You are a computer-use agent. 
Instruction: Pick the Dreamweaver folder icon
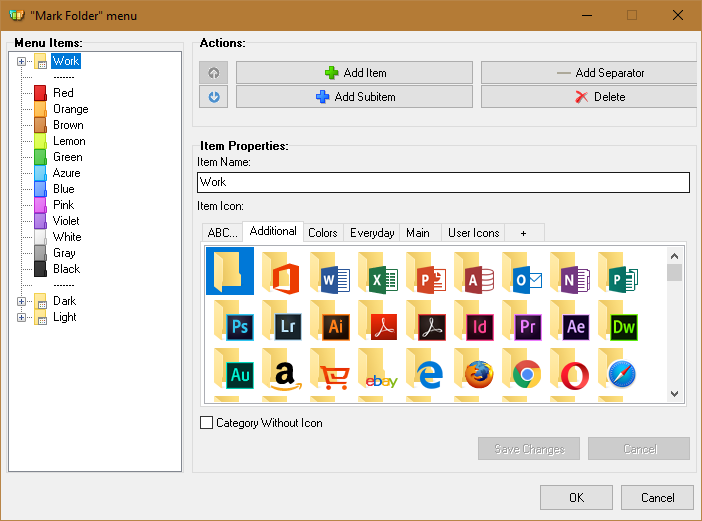(x=618, y=321)
